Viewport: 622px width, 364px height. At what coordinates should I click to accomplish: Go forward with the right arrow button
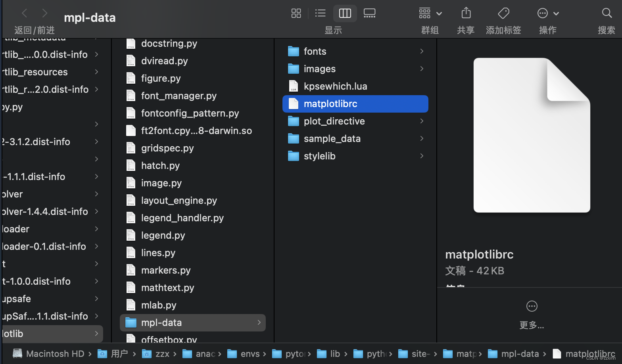45,13
